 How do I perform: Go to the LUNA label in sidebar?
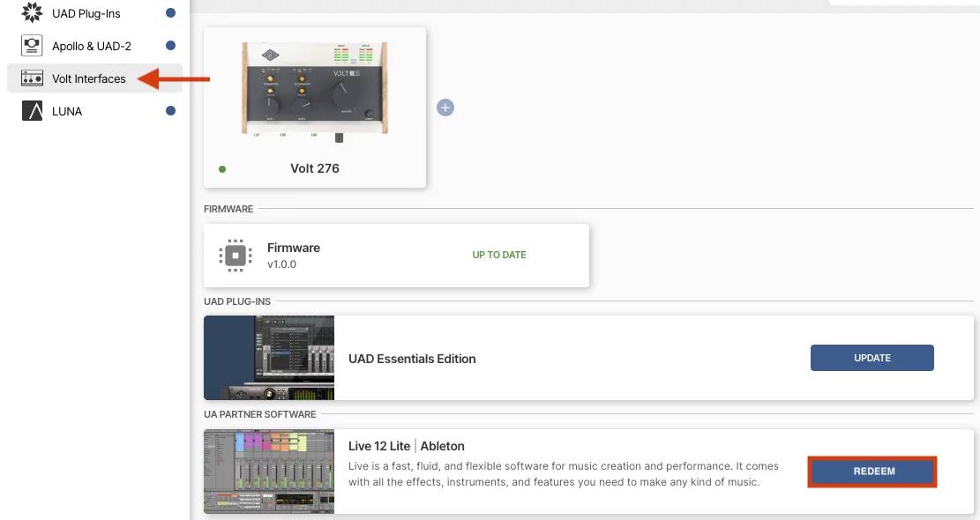[x=67, y=111]
